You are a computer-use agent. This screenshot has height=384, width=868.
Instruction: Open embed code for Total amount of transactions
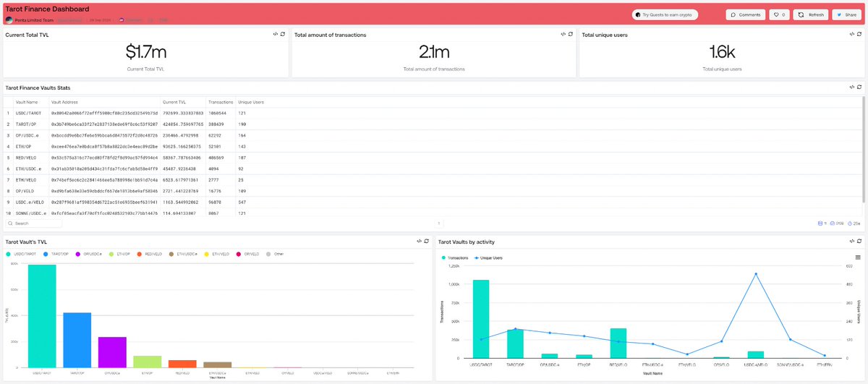click(x=563, y=34)
